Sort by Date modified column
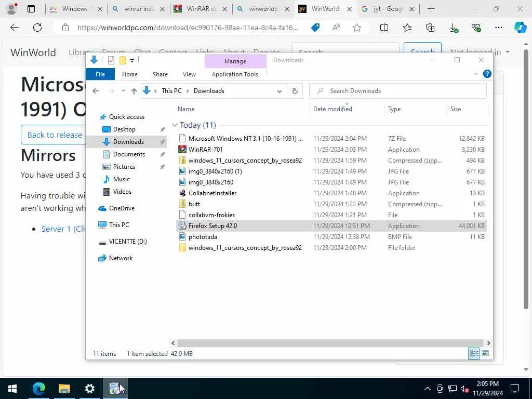 tap(332, 109)
